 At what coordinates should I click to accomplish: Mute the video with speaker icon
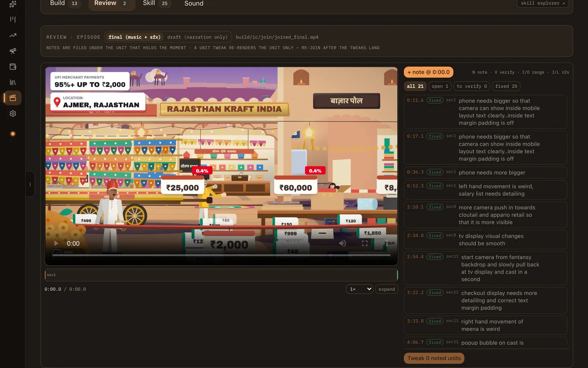343,243
